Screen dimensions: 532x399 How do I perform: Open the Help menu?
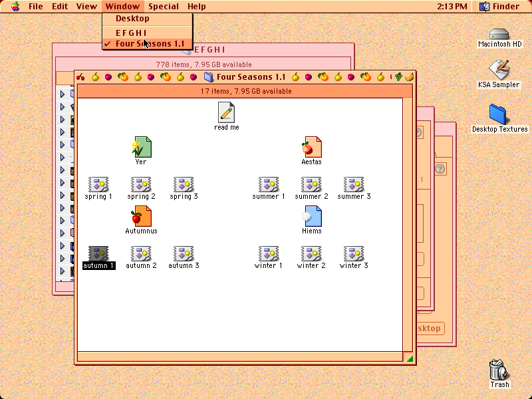pyautogui.click(x=197, y=6)
